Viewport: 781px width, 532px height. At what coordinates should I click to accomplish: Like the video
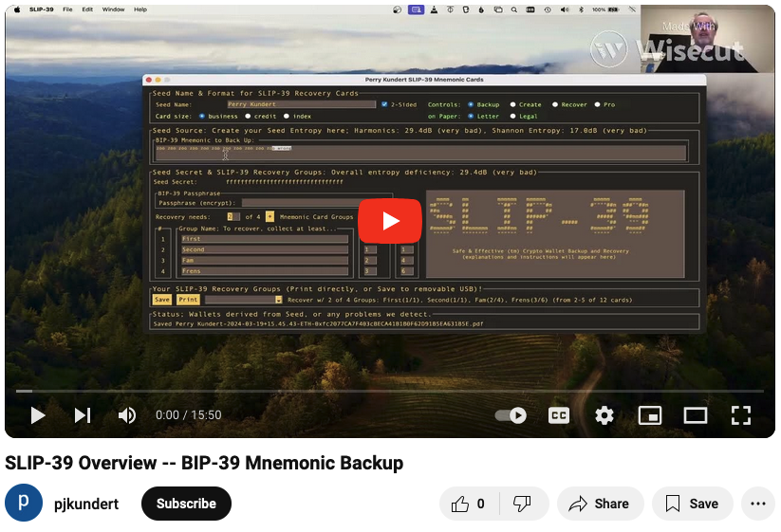(469, 504)
